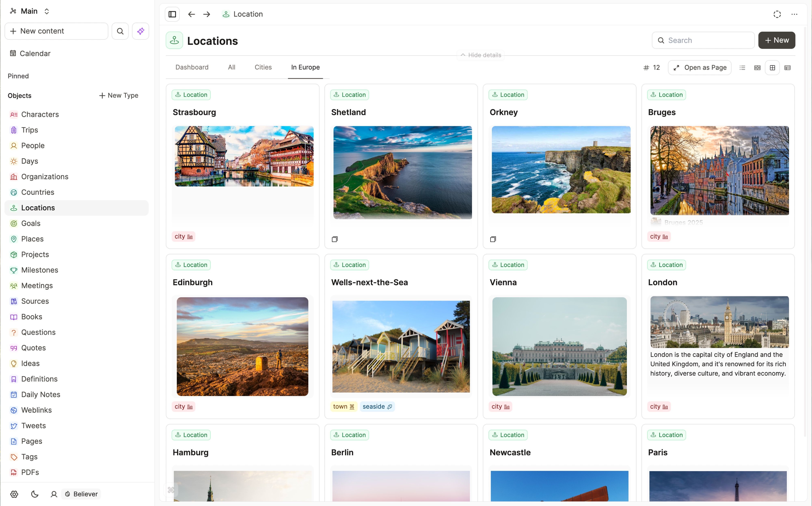Toggle the left sidebar panel
This screenshot has width=812, height=506.
172,14
